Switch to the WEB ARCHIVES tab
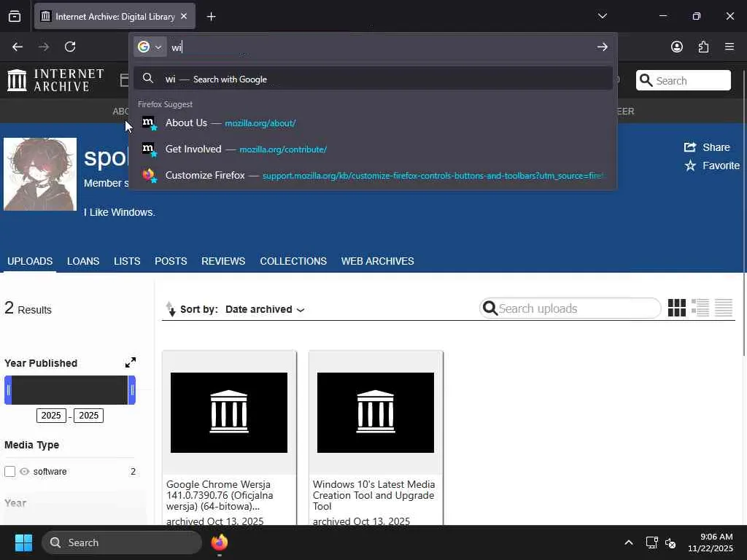 (x=378, y=261)
